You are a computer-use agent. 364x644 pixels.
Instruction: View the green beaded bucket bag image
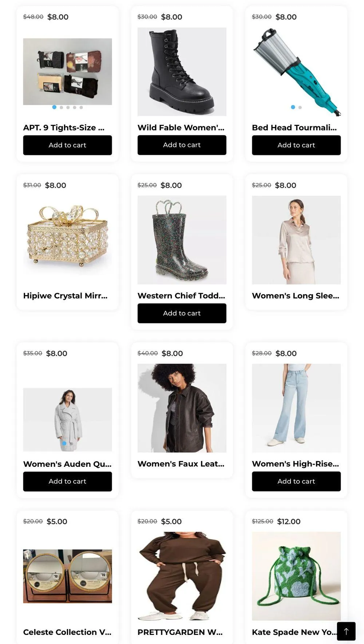[296, 576]
